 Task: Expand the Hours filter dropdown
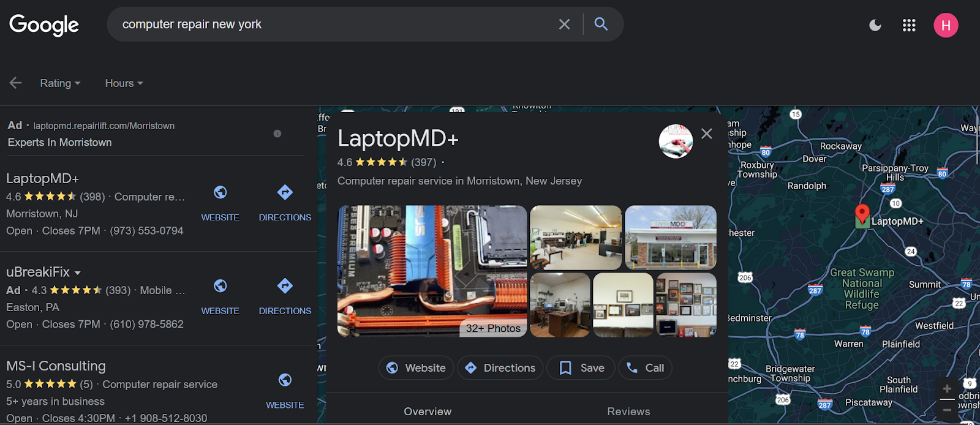124,83
